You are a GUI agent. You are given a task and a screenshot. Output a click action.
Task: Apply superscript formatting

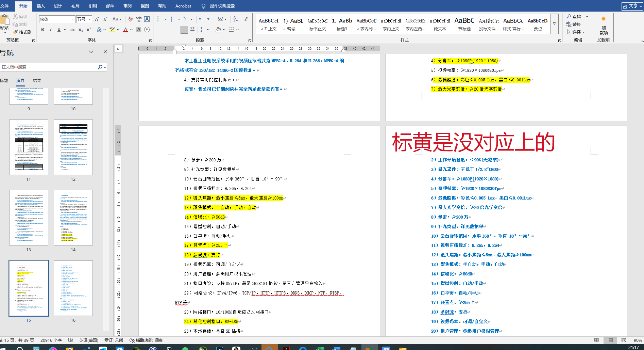(89, 30)
